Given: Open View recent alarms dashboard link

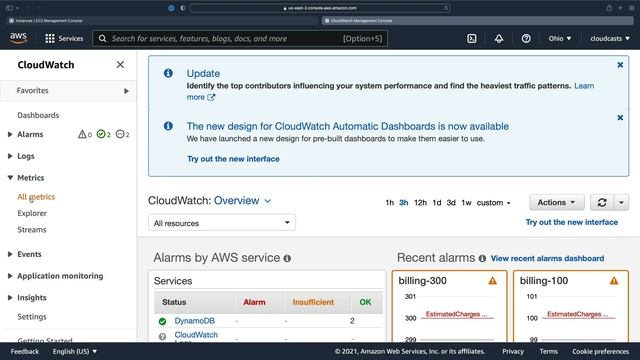Looking at the screenshot, I should click(547, 258).
